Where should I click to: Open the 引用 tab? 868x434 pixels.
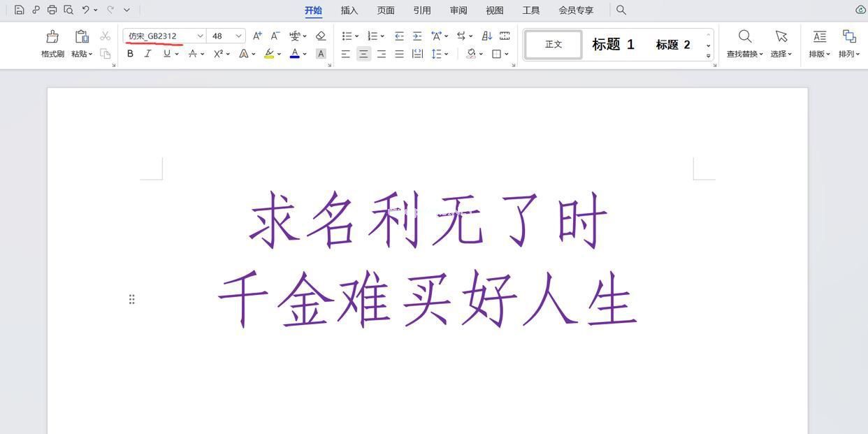click(422, 10)
